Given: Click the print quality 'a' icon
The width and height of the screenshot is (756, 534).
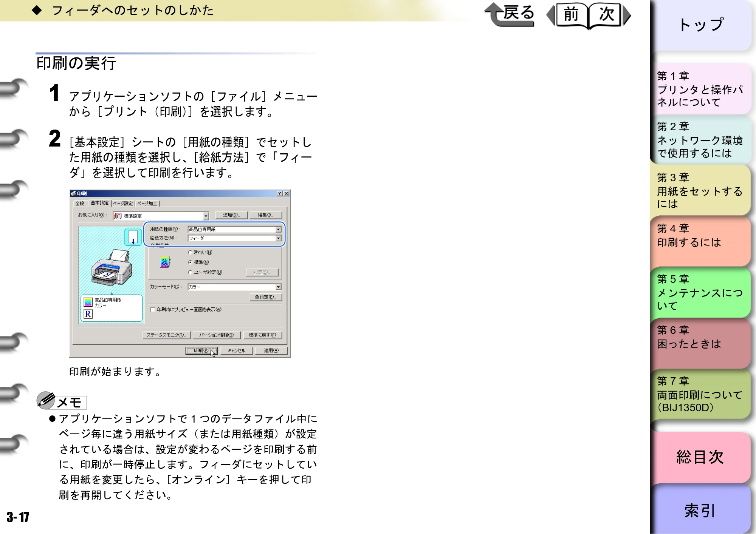Looking at the screenshot, I should 164,262.
